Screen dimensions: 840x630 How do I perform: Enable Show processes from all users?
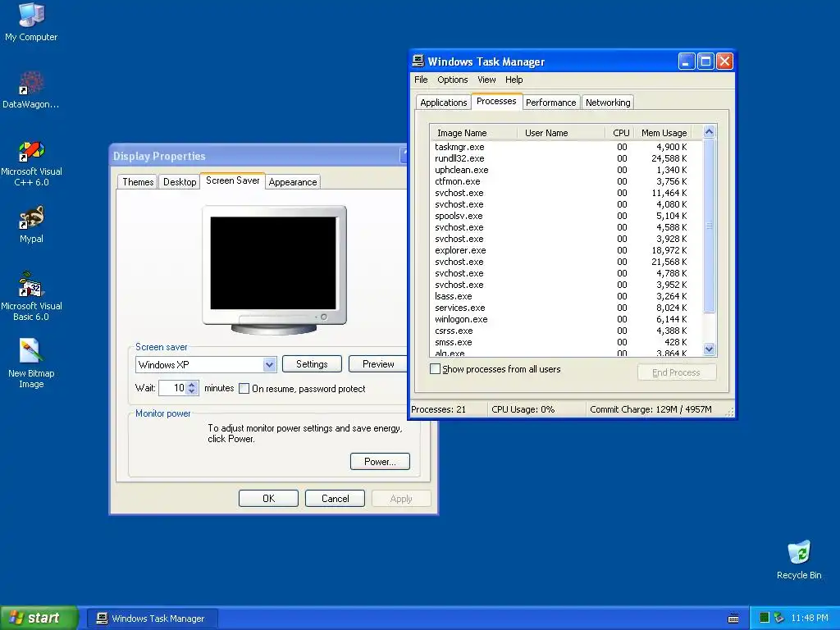point(435,369)
